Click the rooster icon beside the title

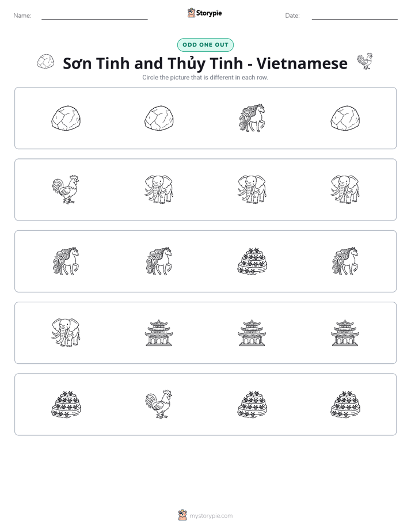tap(365, 62)
